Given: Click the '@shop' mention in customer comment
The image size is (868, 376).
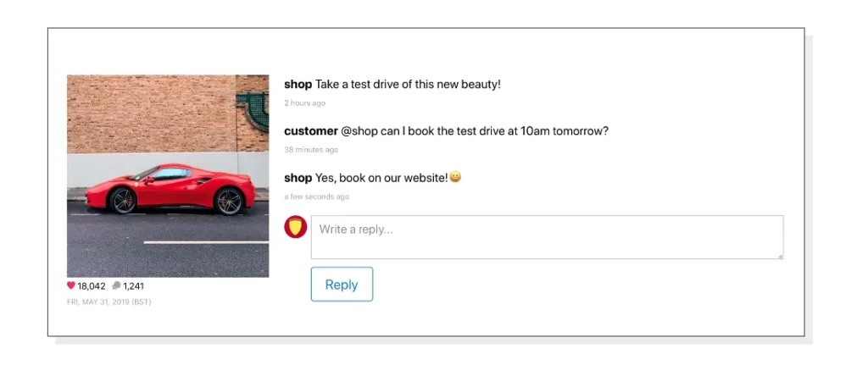Looking at the screenshot, I should pyautogui.click(x=359, y=131).
